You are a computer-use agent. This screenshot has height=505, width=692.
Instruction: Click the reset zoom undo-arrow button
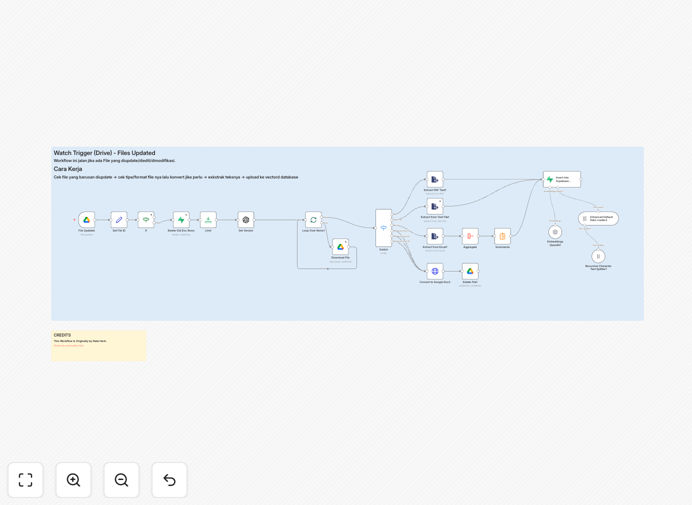(169, 480)
